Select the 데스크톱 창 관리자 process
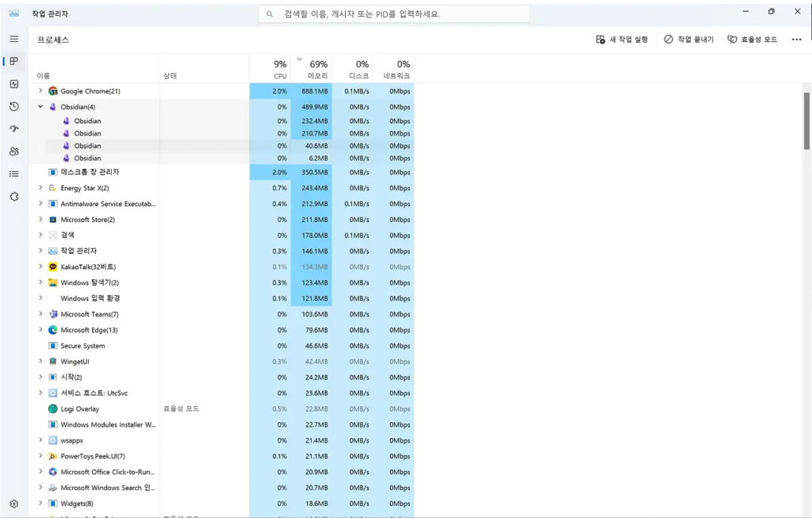This screenshot has height=518, width=812. click(222, 172)
